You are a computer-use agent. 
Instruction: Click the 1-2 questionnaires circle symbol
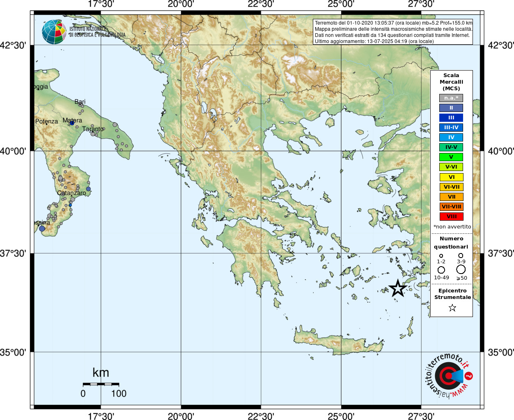441,256
